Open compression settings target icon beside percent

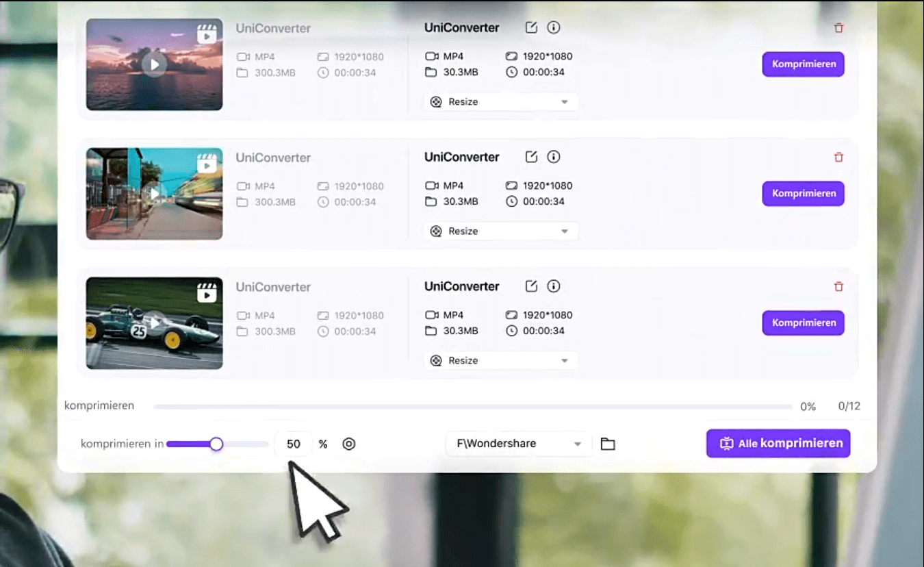tap(349, 444)
